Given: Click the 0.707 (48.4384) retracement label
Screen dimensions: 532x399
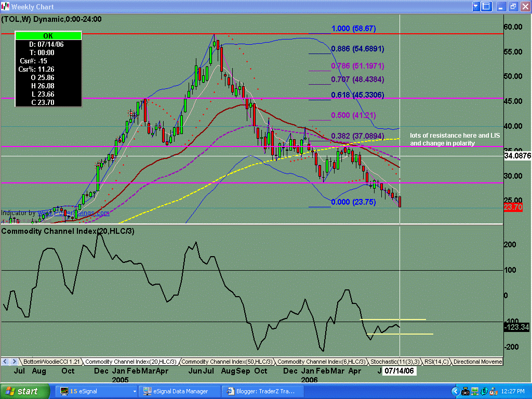Looking at the screenshot, I should (357, 79).
